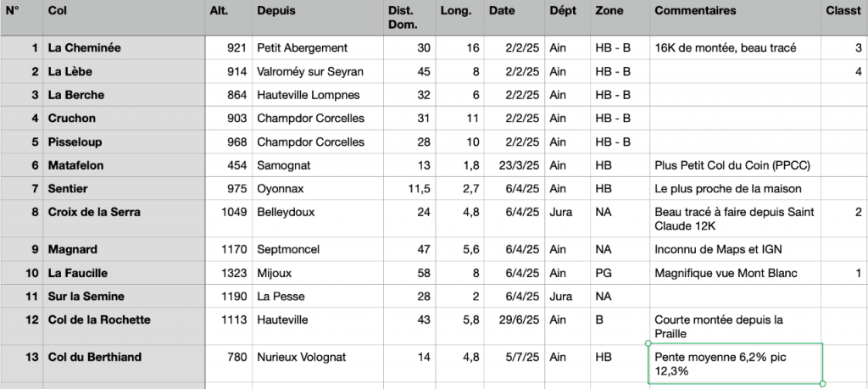Select the Septmoncel cell
The width and height of the screenshot is (868, 389).
pos(317,249)
